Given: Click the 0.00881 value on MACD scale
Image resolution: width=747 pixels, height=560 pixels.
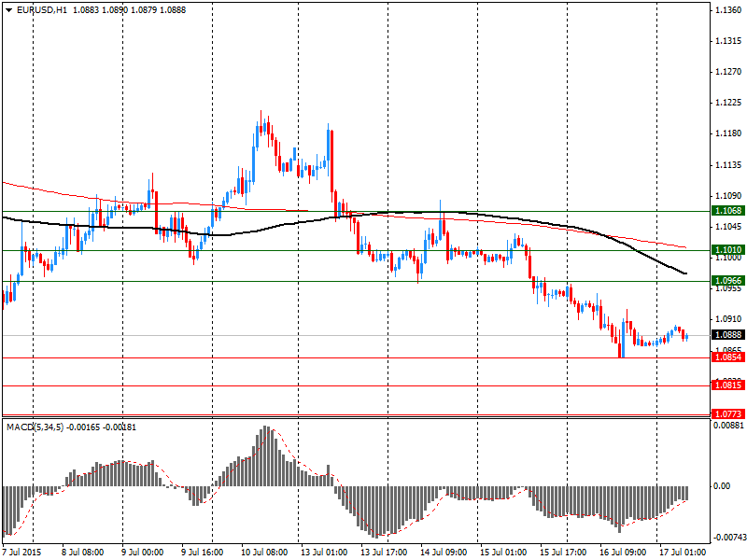Looking at the screenshot, I should pyautogui.click(x=727, y=426).
